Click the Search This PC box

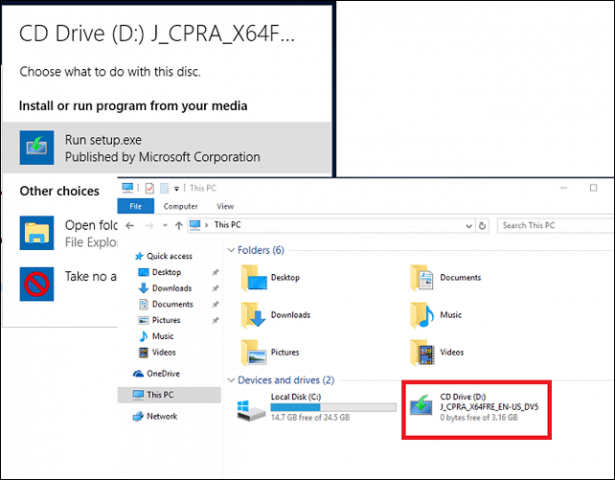(555, 225)
